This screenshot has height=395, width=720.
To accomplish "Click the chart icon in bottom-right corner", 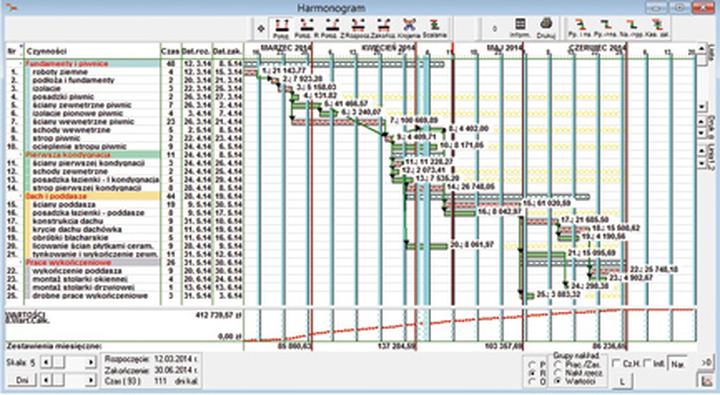I will 707,380.
